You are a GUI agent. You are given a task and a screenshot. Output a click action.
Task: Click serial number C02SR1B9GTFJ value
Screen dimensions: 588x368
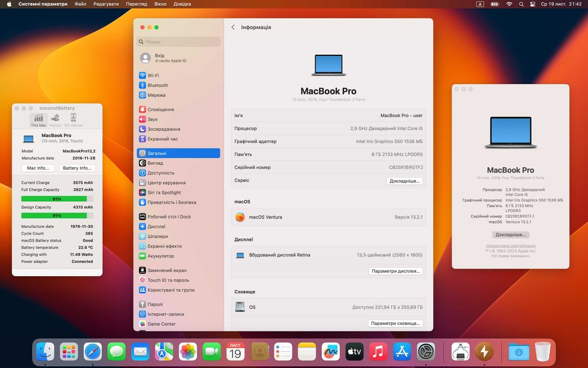click(x=405, y=167)
